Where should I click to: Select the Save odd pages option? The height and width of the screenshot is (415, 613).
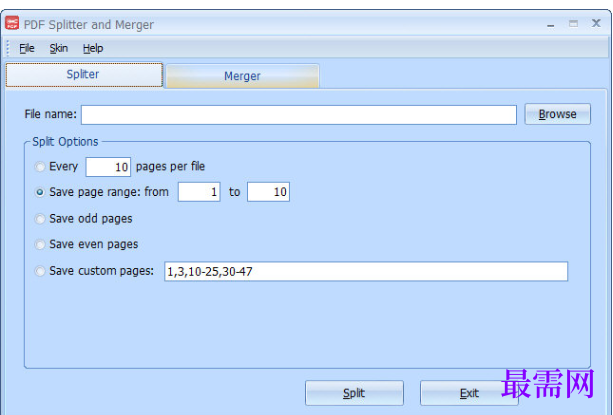click(x=39, y=219)
